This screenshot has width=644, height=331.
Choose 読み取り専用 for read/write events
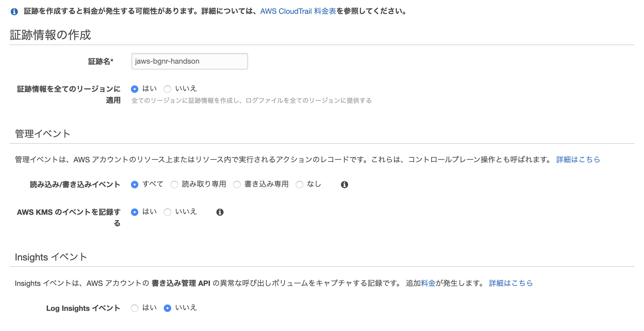click(175, 184)
